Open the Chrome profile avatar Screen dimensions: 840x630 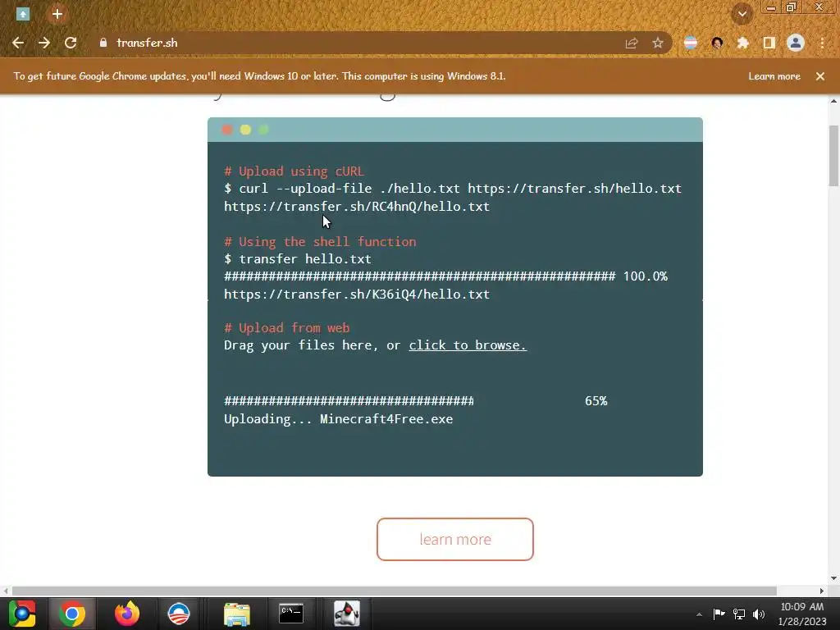[796, 43]
